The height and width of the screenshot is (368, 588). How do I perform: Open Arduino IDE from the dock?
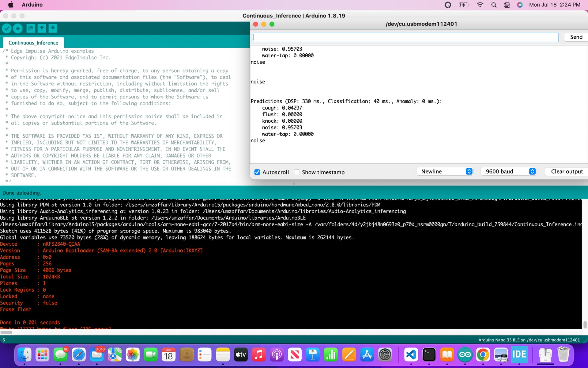[465, 355]
